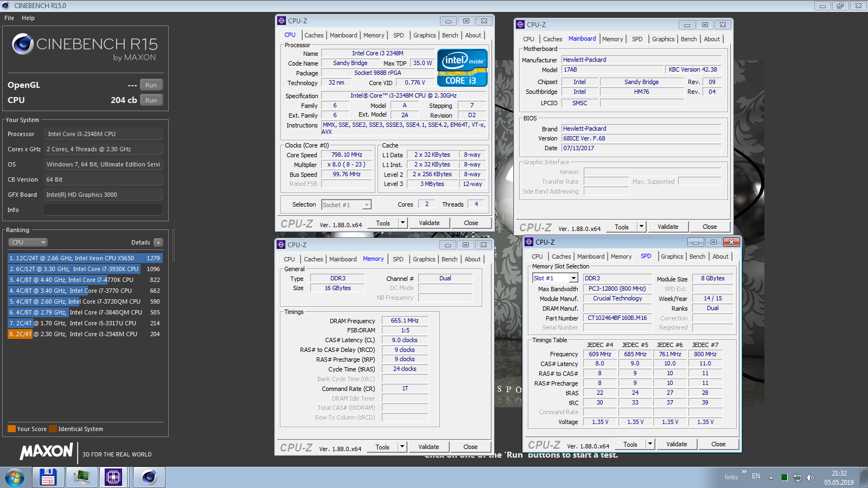Screen dimensions: 868x488
Task: Click the DRAM Frequency 665.1 MHz value
Action: [405, 320]
